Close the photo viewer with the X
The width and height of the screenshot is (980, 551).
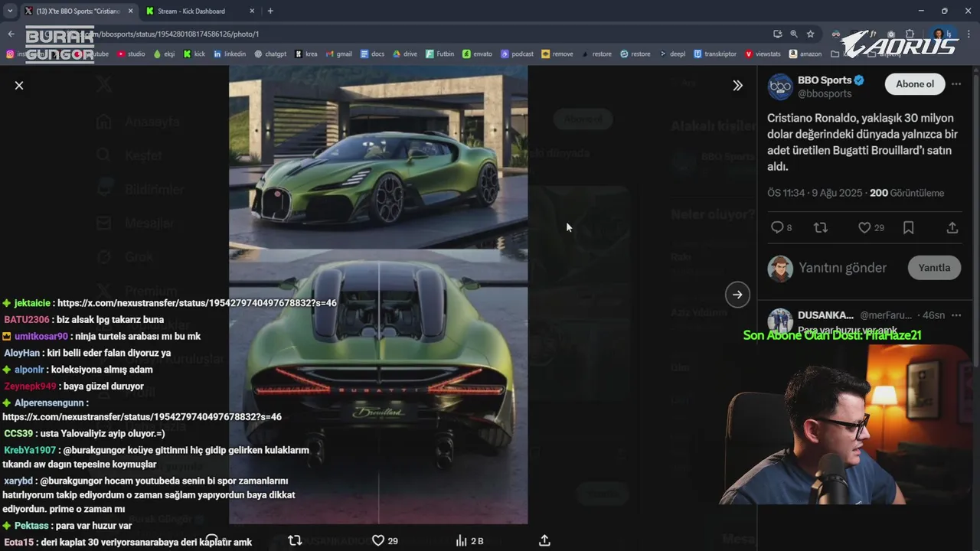point(19,85)
